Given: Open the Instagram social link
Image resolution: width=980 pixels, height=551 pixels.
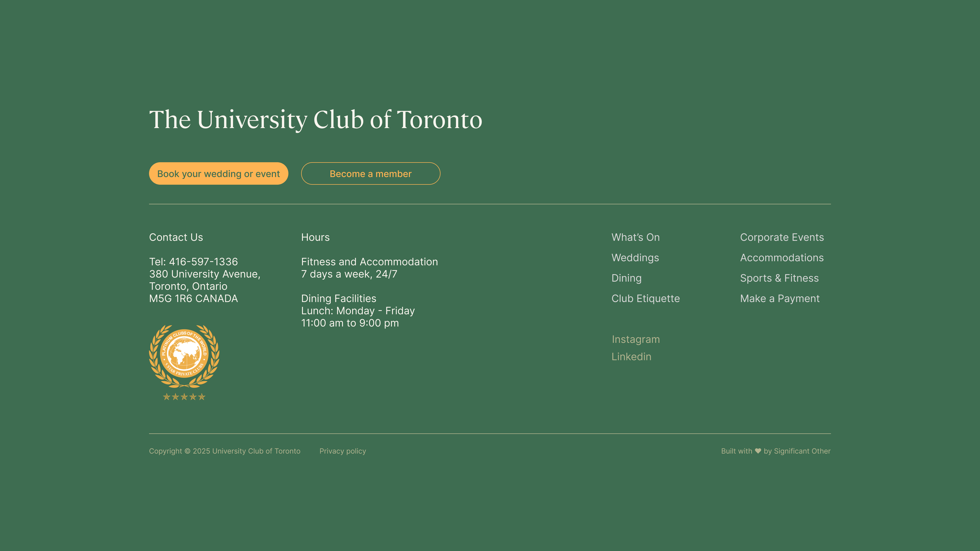Looking at the screenshot, I should [x=635, y=339].
